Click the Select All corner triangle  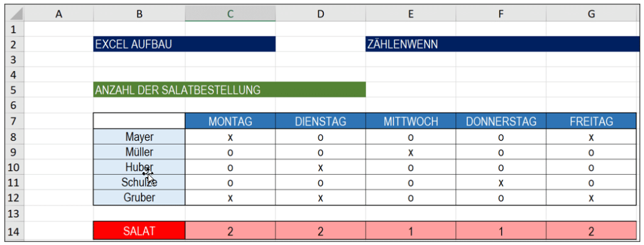(x=14, y=14)
